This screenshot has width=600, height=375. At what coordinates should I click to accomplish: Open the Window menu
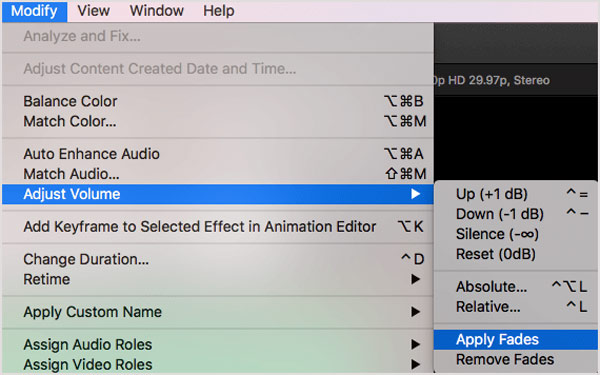coord(157,11)
